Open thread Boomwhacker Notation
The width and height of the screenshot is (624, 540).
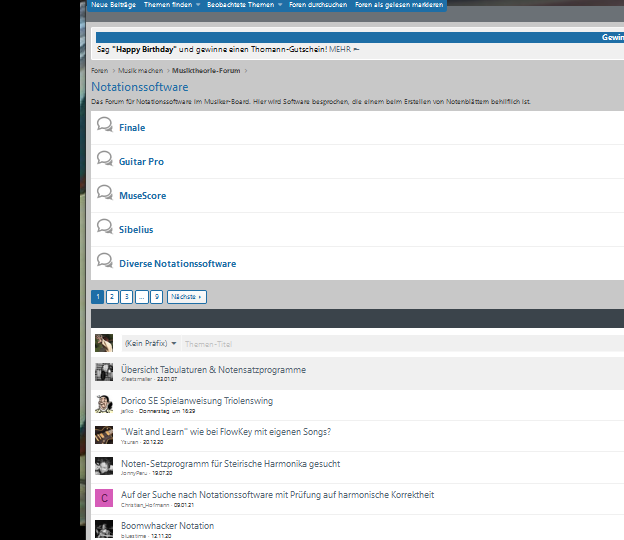coord(168,526)
